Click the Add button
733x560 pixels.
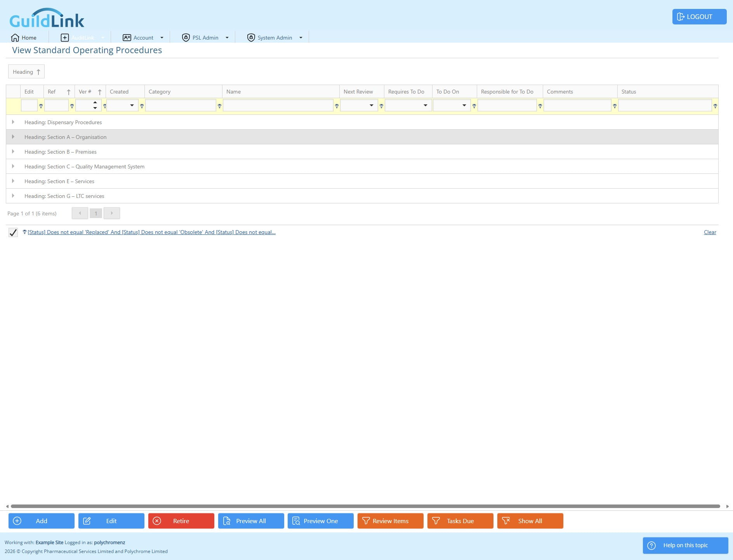point(42,521)
